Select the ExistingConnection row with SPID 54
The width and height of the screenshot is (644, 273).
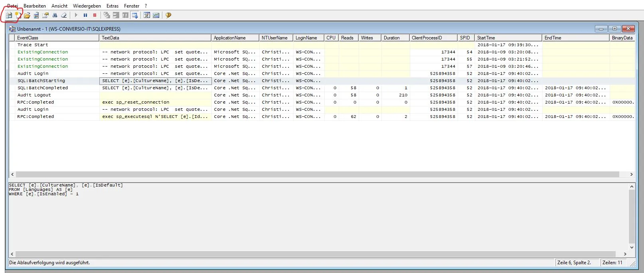[322, 52]
